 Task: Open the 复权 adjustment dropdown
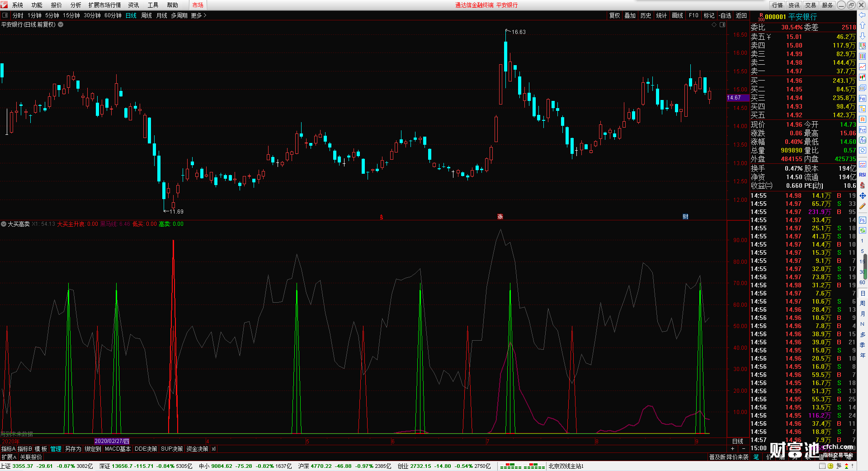pyautogui.click(x=614, y=15)
